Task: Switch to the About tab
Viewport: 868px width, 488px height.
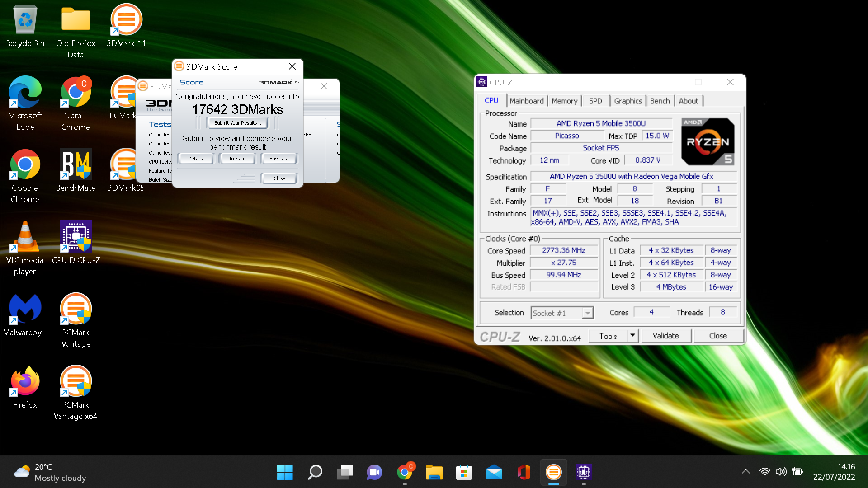Action: click(x=689, y=101)
